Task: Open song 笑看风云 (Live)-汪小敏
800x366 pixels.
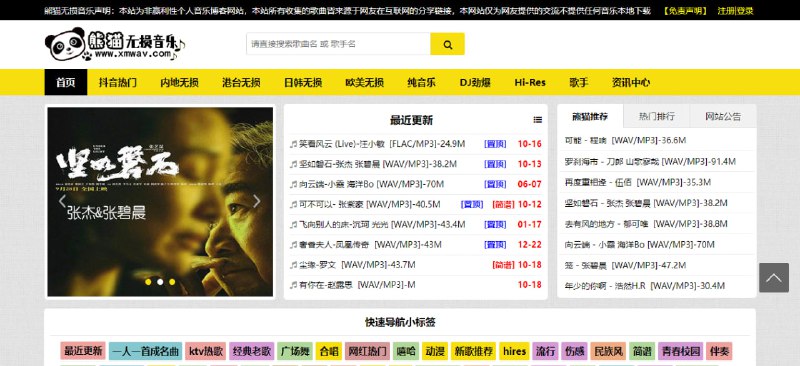Action: coord(382,144)
